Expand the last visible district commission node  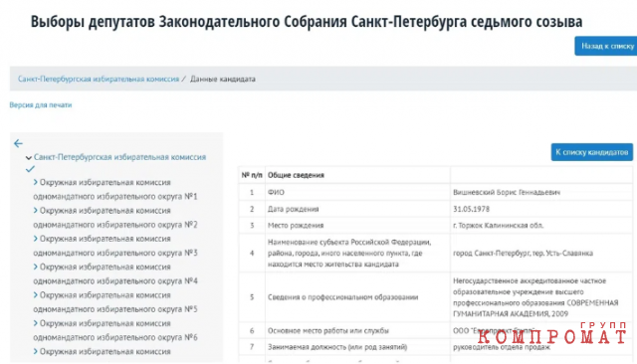pos(36,351)
